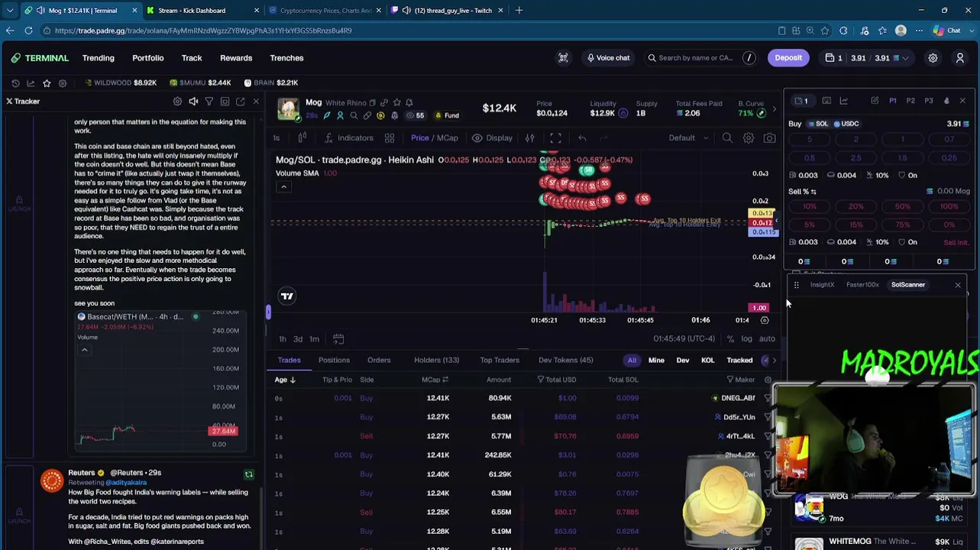
Task: Toggle buy-side MEV protection On
Action: click(907, 175)
